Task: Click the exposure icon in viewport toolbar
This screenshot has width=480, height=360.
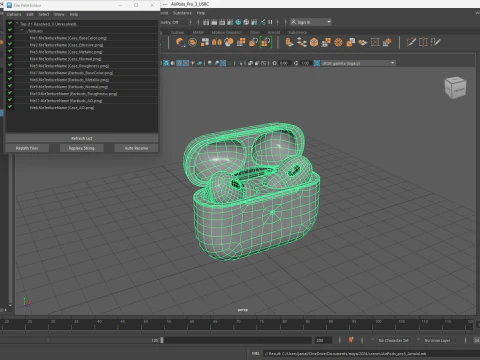Action: (x=274, y=63)
